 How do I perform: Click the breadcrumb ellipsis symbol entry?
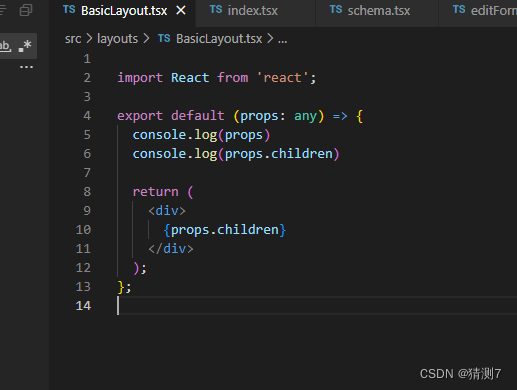pos(283,40)
